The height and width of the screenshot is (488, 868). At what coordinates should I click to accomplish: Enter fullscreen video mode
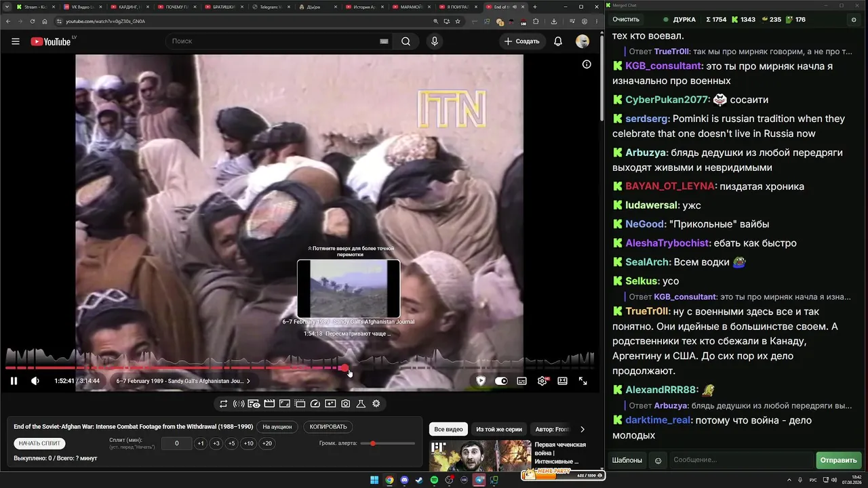(583, 381)
